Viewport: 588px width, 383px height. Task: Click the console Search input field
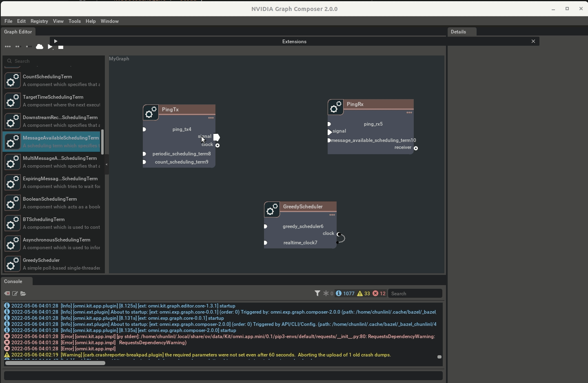pyautogui.click(x=415, y=294)
